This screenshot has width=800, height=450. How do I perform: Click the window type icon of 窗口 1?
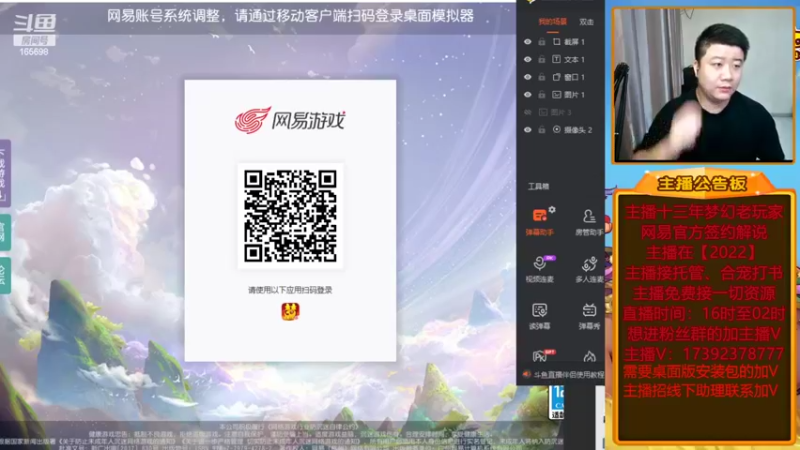[557, 77]
